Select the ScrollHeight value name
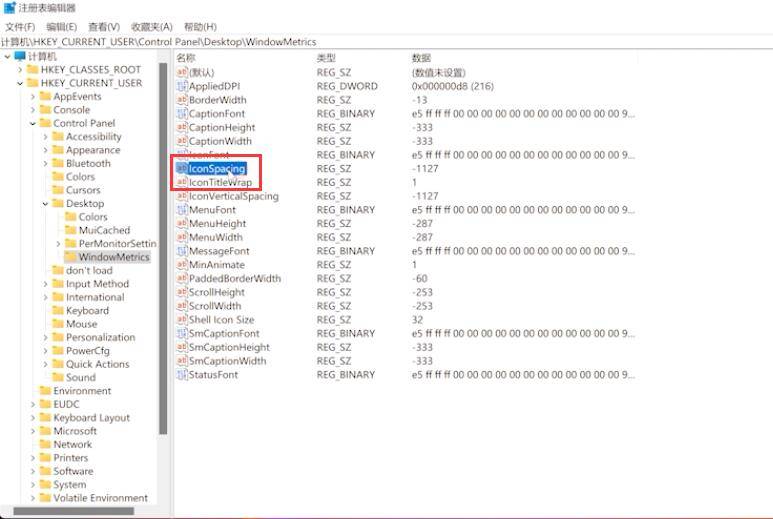The height and width of the screenshot is (519, 773). click(x=217, y=292)
